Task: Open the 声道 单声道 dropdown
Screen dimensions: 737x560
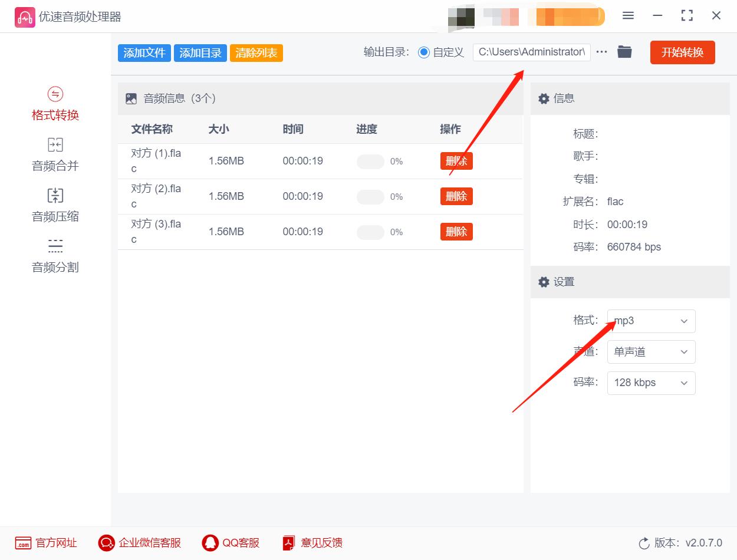Action: (x=651, y=352)
